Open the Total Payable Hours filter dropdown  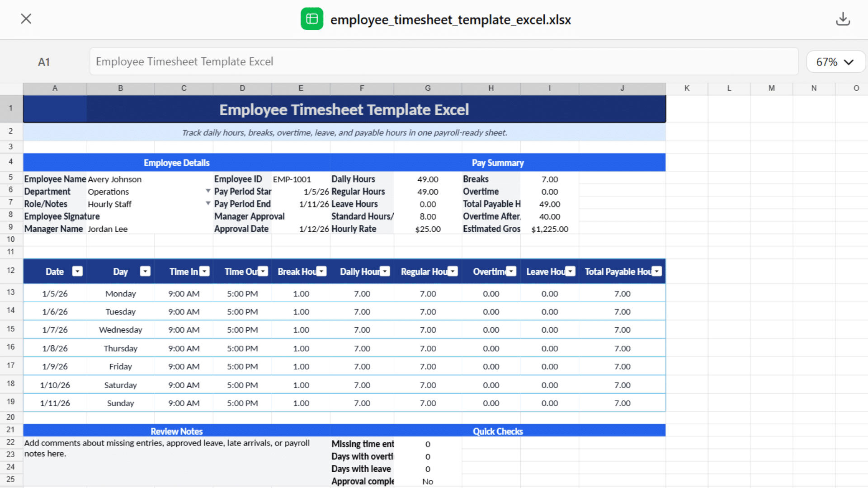point(657,271)
